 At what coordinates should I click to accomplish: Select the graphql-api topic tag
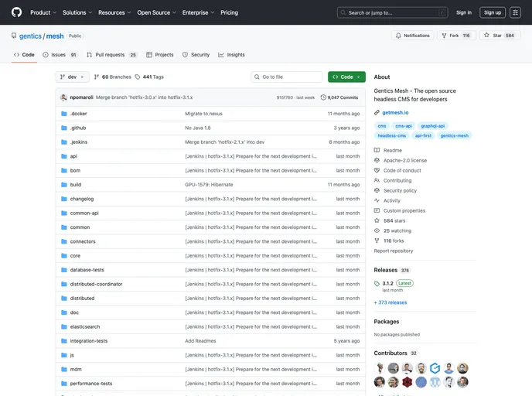(x=432, y=126)
